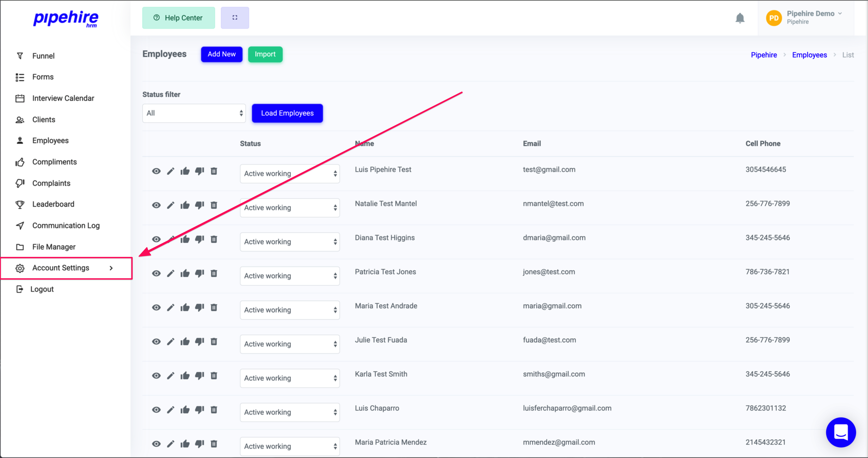Give Patricia Test Jones a thumbs up

185,273
